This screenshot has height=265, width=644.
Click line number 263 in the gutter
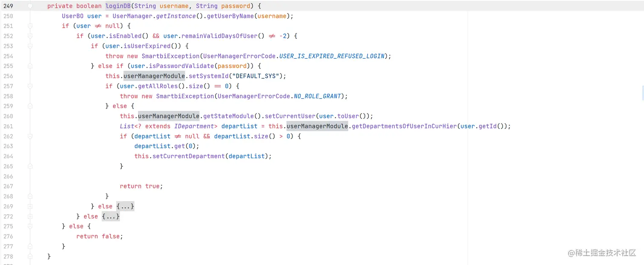(x=8, y=146)
